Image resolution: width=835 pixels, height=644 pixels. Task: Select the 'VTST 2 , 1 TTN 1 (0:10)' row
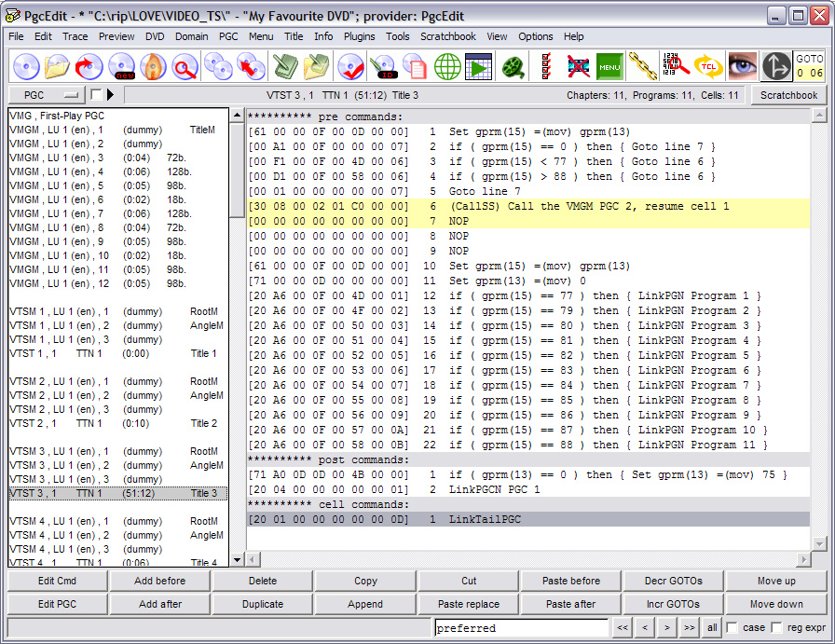pyautogui.click(x=118, y=423)
